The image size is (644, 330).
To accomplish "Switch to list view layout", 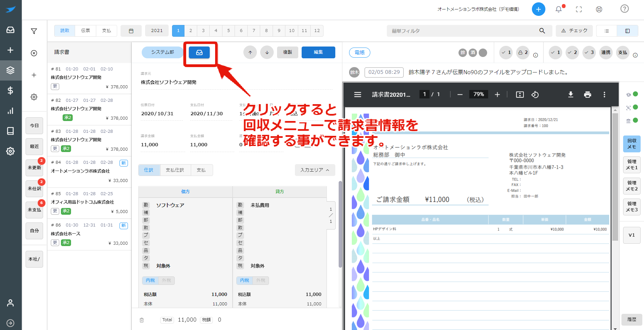I will click(x=607, y=31).
